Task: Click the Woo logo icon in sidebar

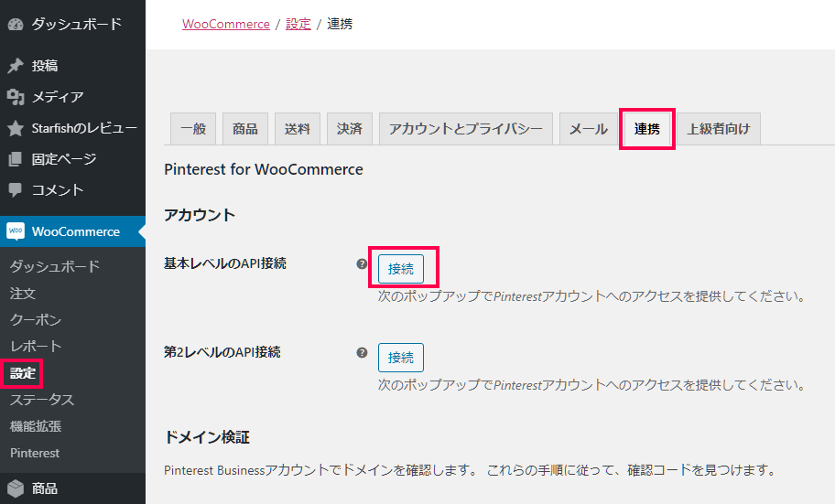Action: point(16,231)
